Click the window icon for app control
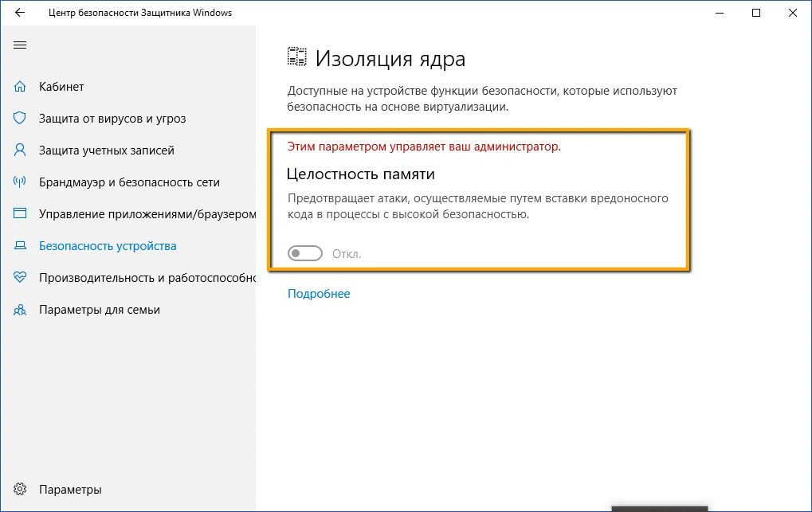 [x=20, y=213]
